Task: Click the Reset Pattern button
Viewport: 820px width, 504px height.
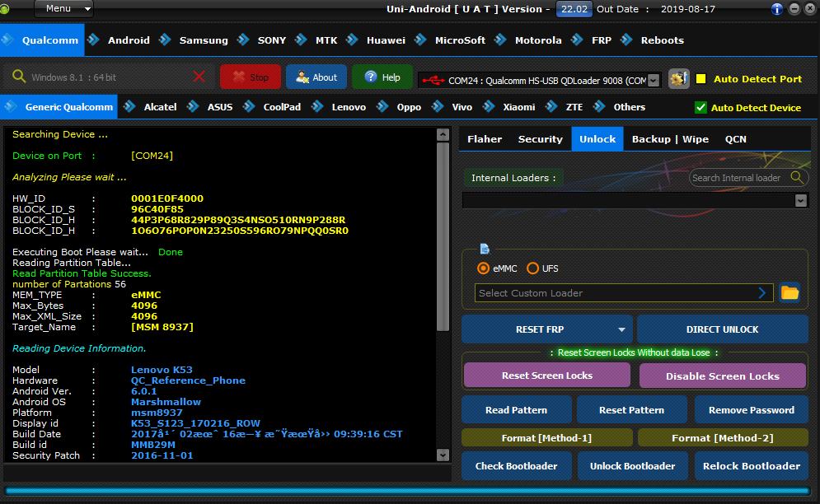Action: coord(632,410)
